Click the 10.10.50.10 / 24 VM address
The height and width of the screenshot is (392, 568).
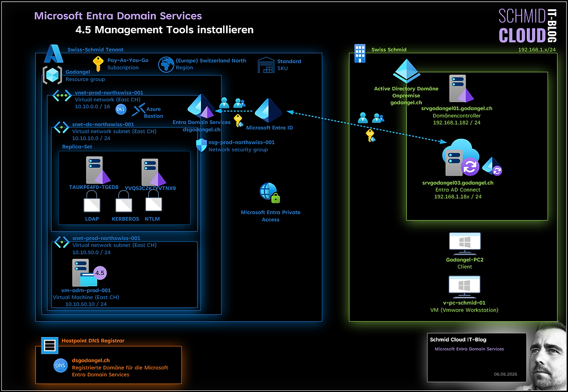click(86, 304)
